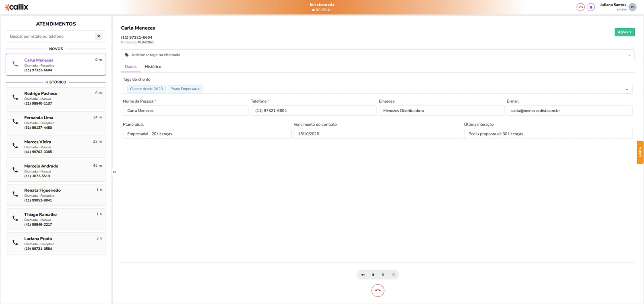Clear the search box with the X icon
Image resolution: width=644 pixels, height=304 pixels.
(99, 36)
